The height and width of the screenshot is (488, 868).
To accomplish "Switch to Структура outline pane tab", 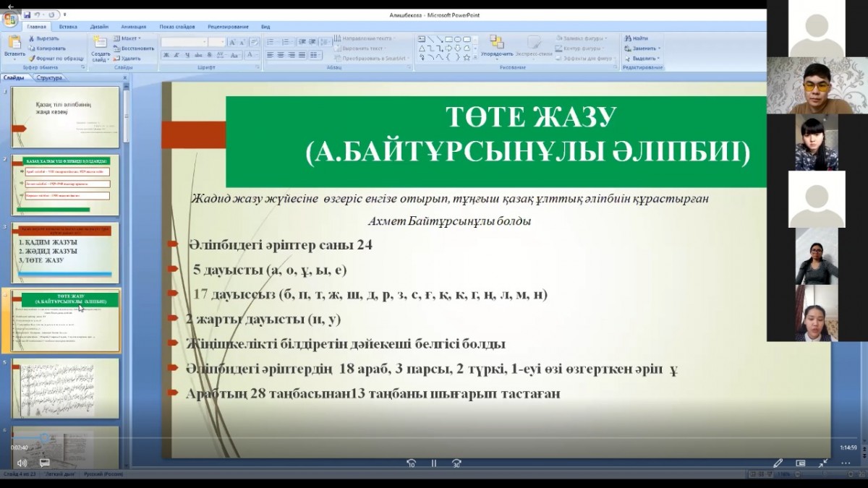I will [49, 77].
